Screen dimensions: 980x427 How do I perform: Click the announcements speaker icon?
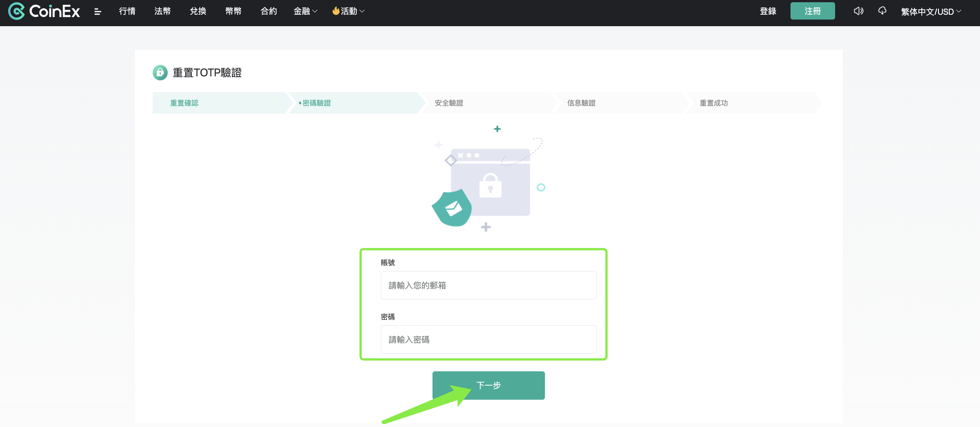click(x=858, y=11)
